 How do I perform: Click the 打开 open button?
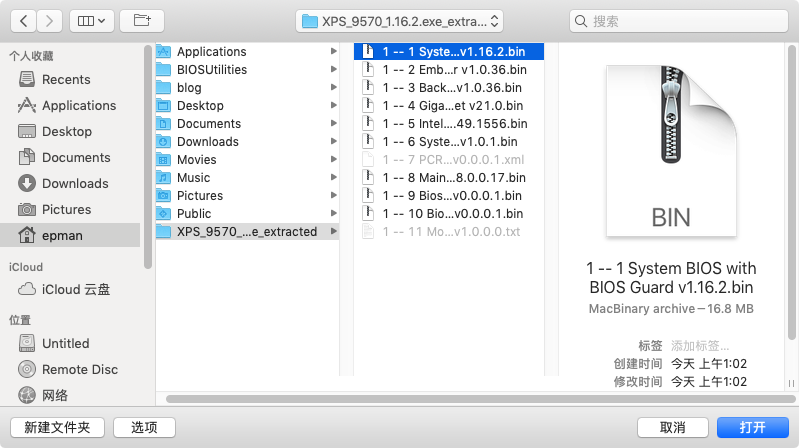pos(752,427)
